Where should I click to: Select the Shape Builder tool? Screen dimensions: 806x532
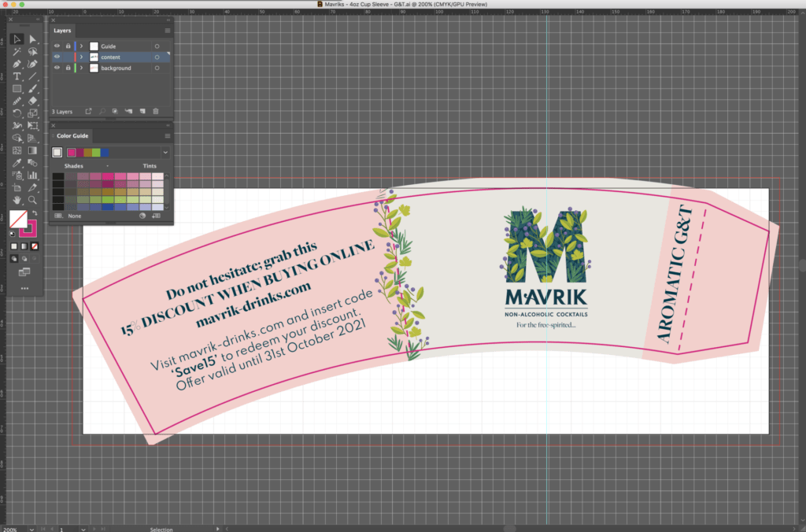pyautogui.click(x=17, y=138)
